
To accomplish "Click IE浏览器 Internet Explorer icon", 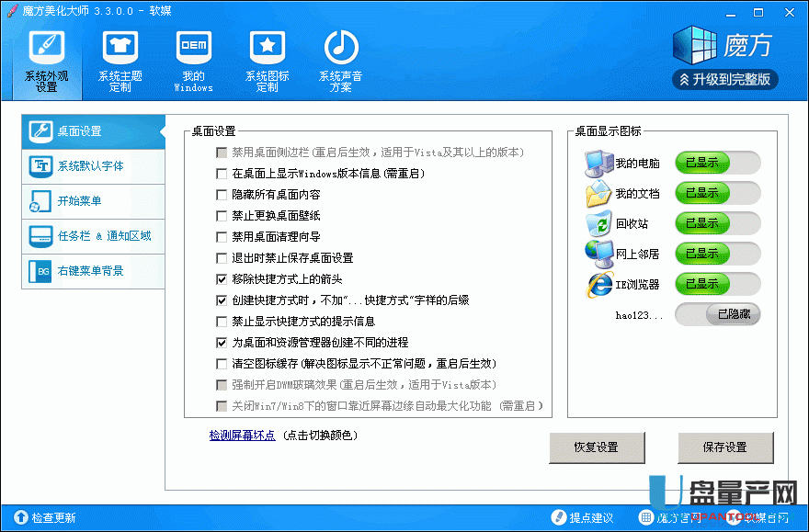I will pos(599,285).
